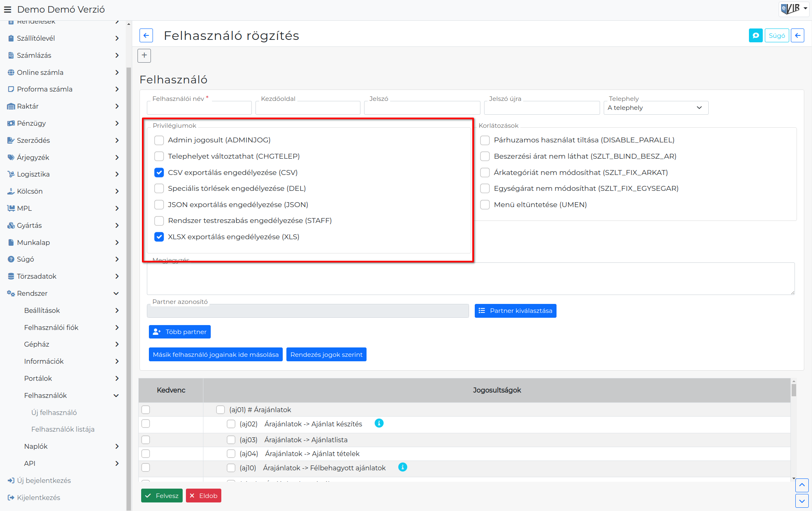
Task: Uncheck CSV exportálás engedélyezése checkbox
Action: (x=159, y=173)
